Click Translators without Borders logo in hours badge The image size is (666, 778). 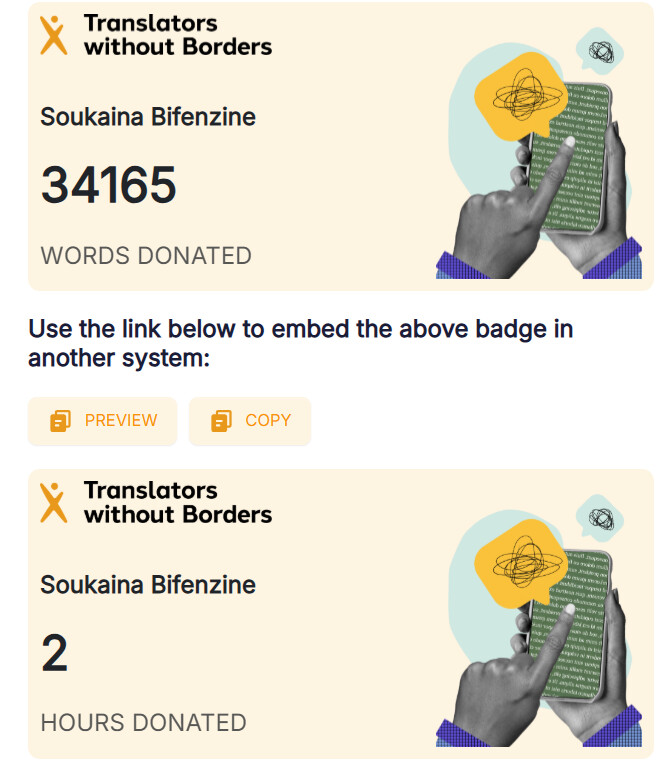coord(54,503)
